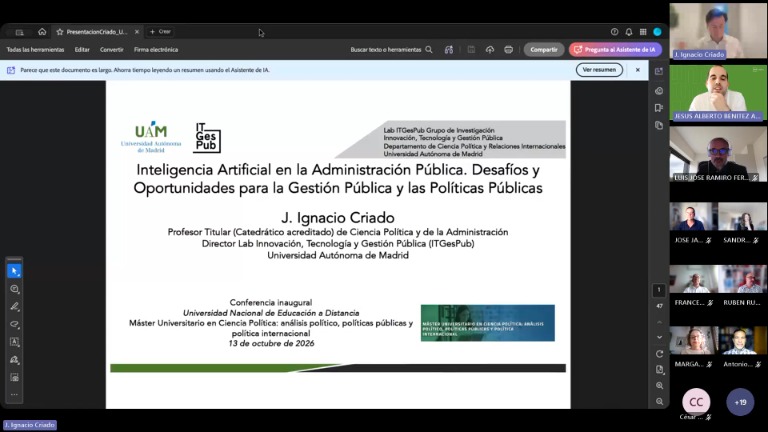Viewport: 768px width, 432px height.
Task: Open the notifications bell icon
Action: click(x=628, y=32)
